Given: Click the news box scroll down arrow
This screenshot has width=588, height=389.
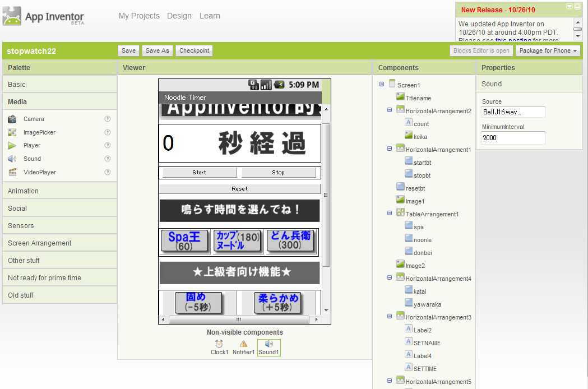Looking at the screenshot, I should (x=578, y=36).
